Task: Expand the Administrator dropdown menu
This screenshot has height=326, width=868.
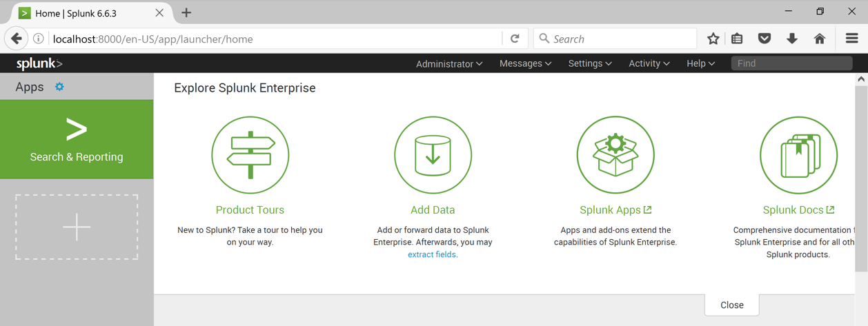Action: pyautogui.click(x=449, y=63)
